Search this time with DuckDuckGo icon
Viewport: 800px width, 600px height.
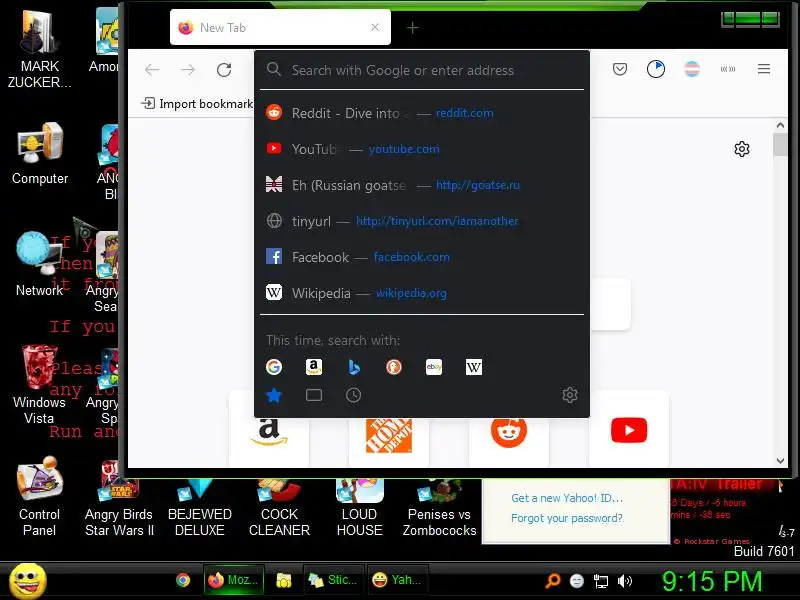coord(394,367)
